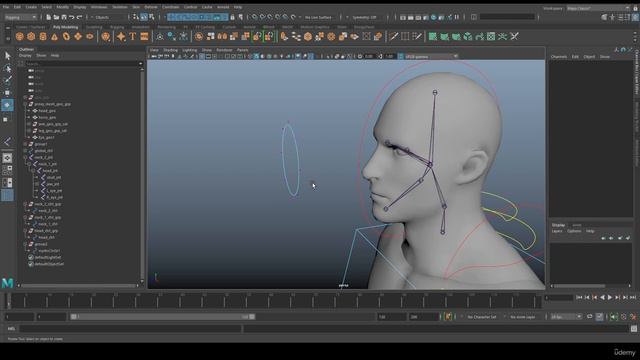Click go to start of playback range
This screenshot has height=360, width=640.
(579, 298)
